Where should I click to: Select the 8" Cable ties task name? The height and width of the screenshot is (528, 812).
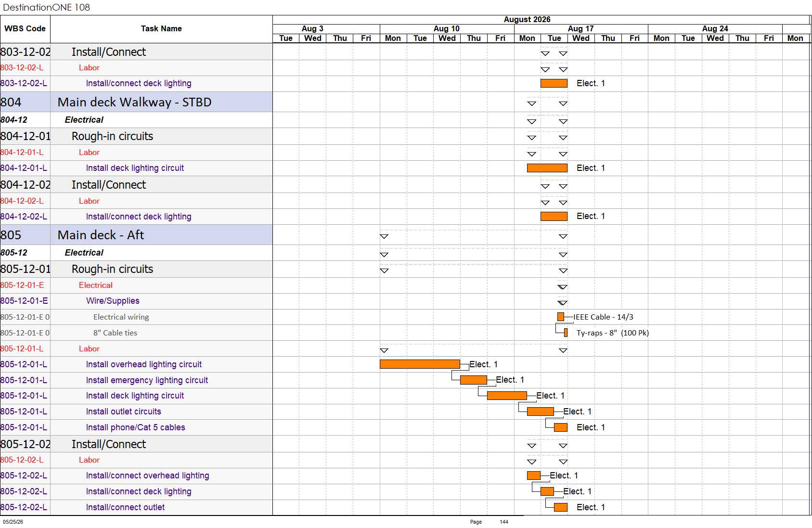click(115, 333)
